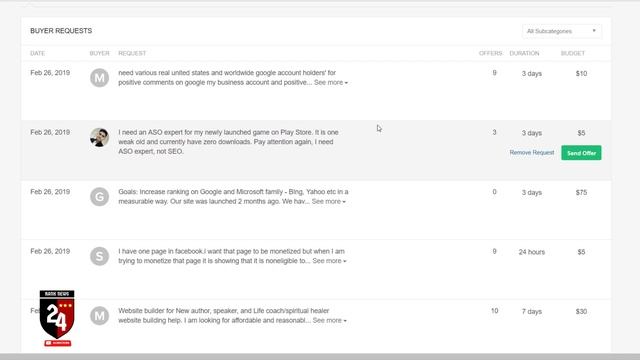The height and width of the screenshot is (360, 640).
Task: Click the BUYER column header
Action: (100, 53)
